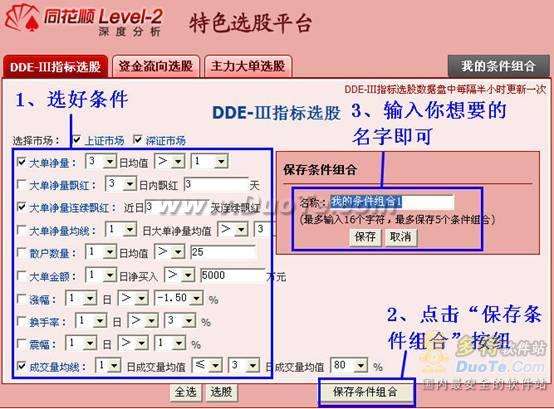
Task: Expand 大单净量 comparison operator dropdown
Action: tap(170, 161)
